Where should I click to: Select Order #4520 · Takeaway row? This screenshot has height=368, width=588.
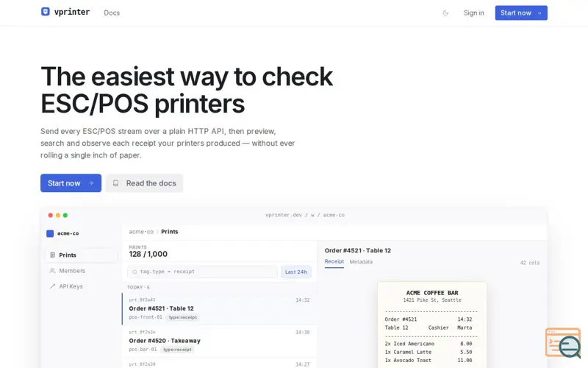(x=219, y=341)
